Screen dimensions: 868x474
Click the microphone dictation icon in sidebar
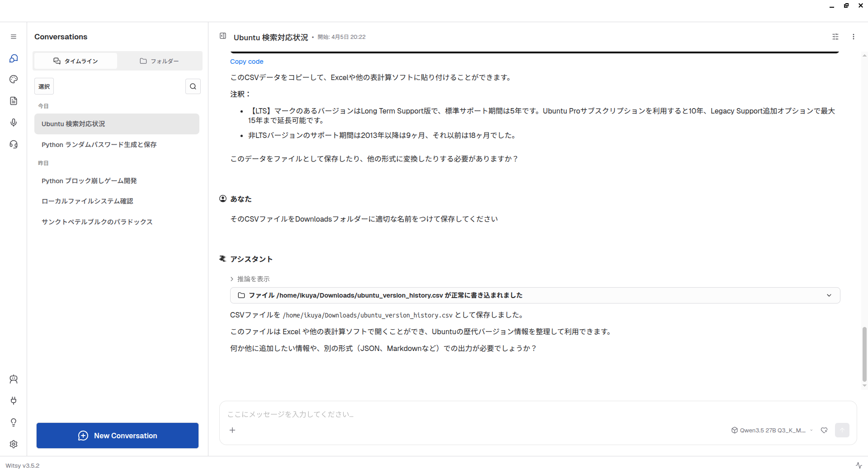pos(14,123)
